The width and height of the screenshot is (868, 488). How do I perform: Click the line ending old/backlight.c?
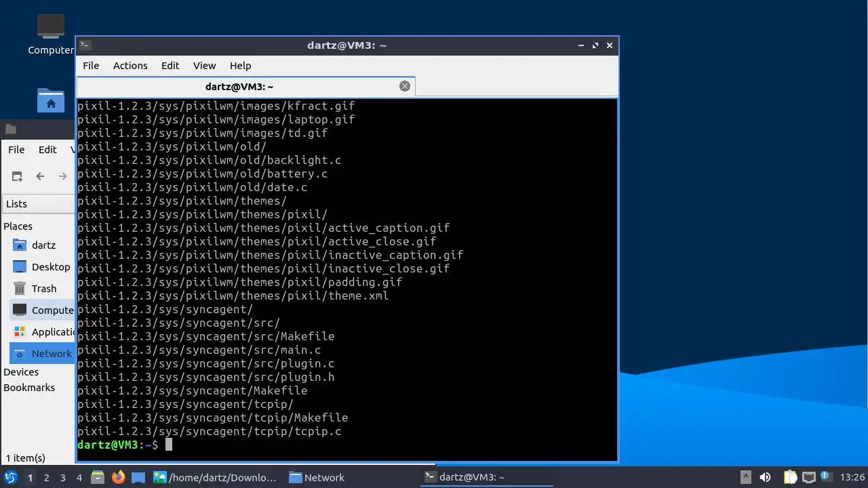point(210,160)
